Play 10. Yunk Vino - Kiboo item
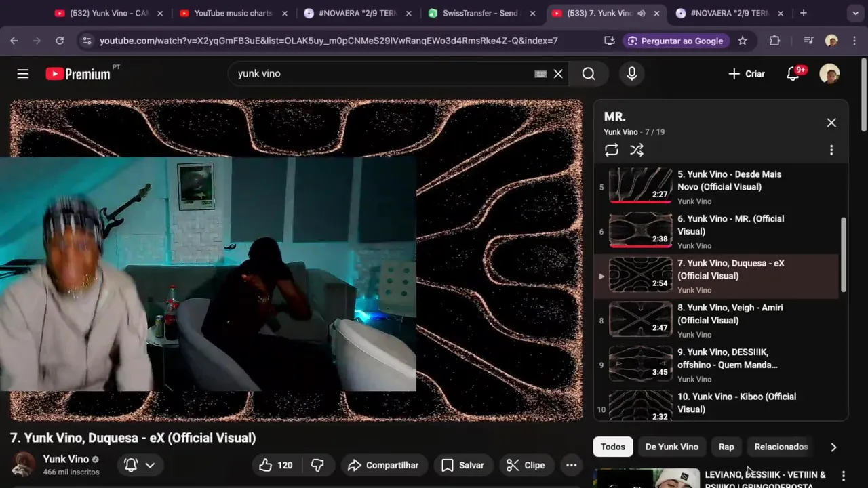The height and width of the screenshot is (488, 868). click(x=716, y=405)
